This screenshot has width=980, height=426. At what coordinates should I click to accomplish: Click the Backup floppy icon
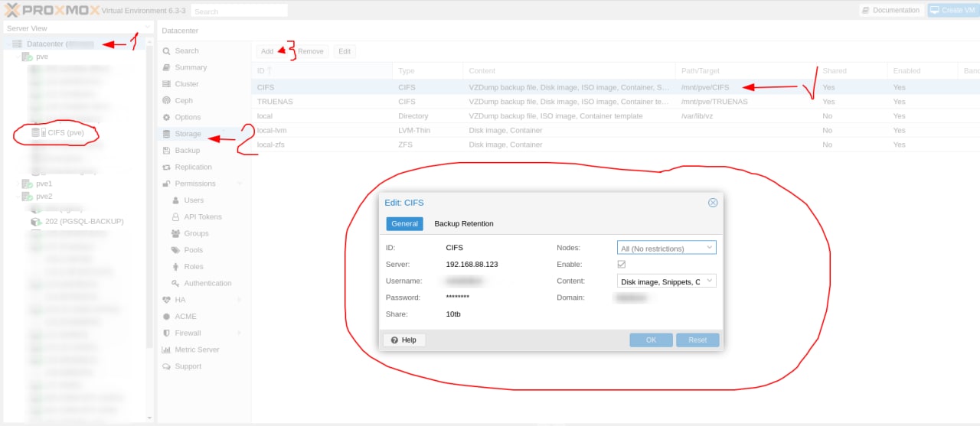(x=166, y=151)
